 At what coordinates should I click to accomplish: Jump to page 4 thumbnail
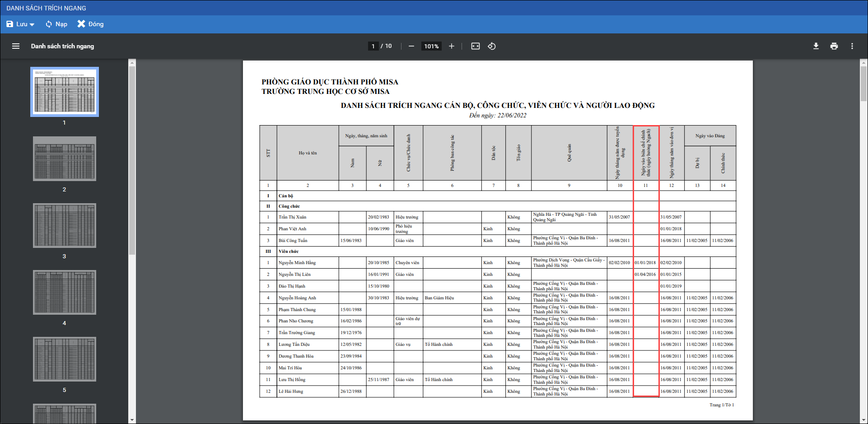click(x=65, y=293)
